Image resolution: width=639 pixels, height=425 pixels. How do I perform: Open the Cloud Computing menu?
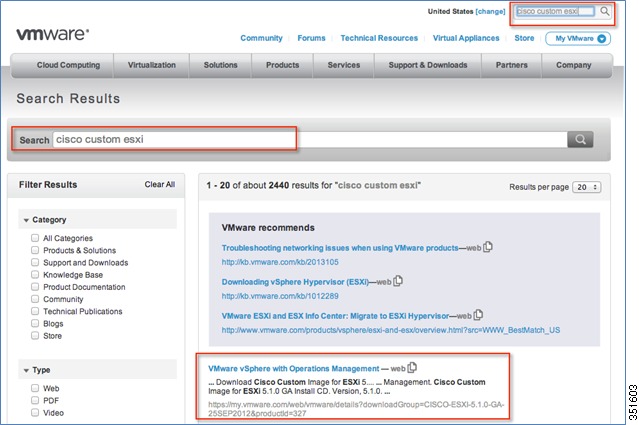click(68, 65)
